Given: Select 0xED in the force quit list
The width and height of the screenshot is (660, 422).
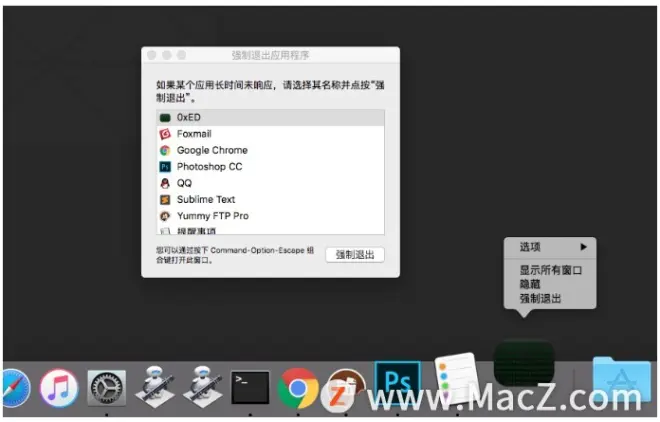Looking at the screenshot, I should [270, 117].
